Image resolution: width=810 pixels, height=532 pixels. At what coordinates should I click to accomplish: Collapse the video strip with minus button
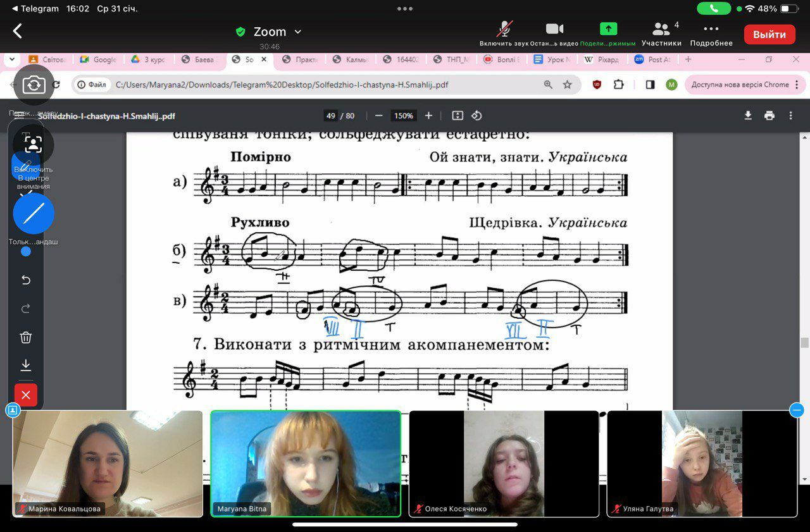tap(797, 411)
